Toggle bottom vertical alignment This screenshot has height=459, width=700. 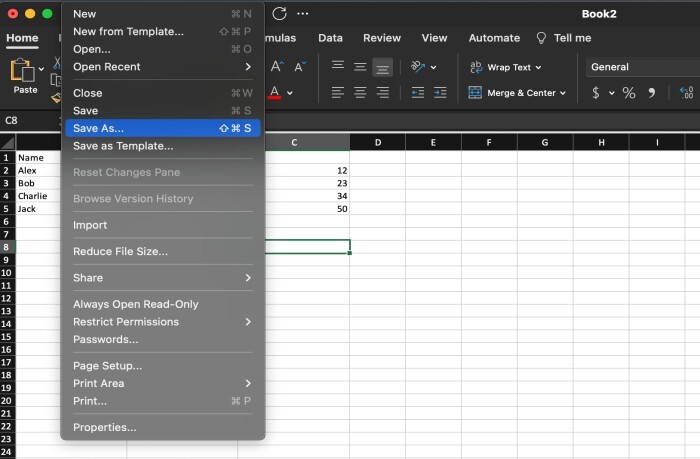381,67
